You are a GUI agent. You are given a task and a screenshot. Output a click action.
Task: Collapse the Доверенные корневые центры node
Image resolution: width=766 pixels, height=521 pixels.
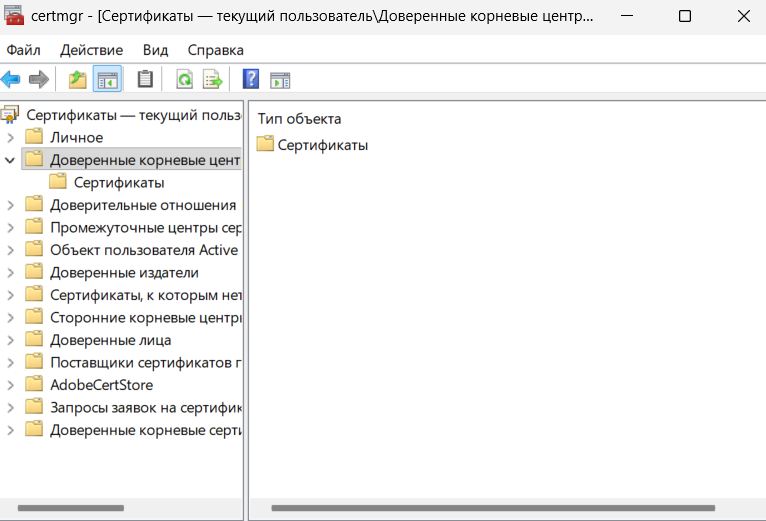10,160
